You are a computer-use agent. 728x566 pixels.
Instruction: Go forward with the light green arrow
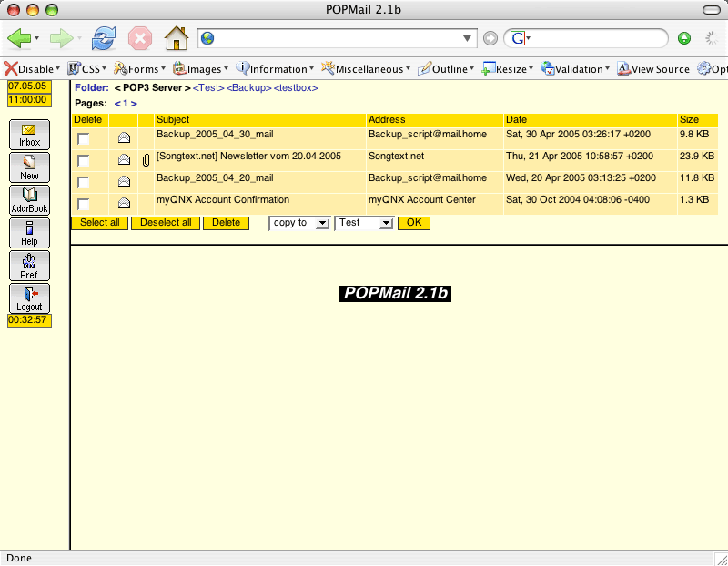point(61,38)
